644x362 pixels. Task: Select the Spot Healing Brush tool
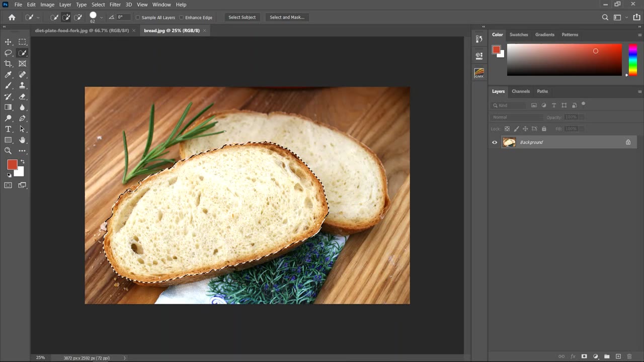[22, 74]
